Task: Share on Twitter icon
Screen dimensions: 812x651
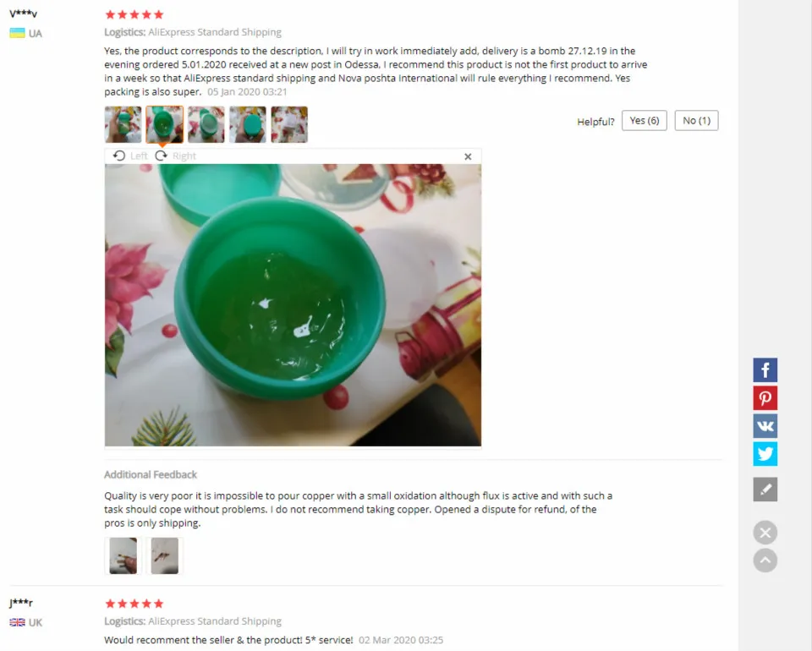Action: pyautogui.click(x=765, y=454)
